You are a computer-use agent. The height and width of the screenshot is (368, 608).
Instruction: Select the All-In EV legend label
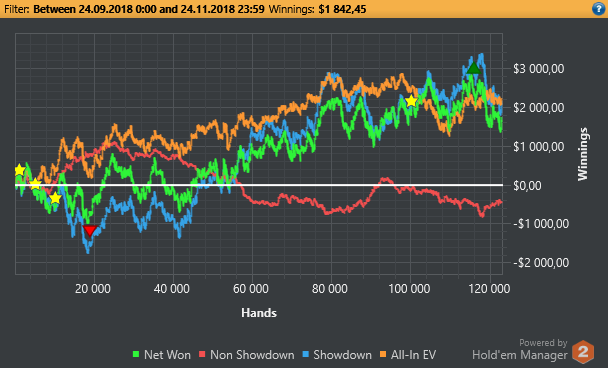pyautogui.click(x=413, y=355)
